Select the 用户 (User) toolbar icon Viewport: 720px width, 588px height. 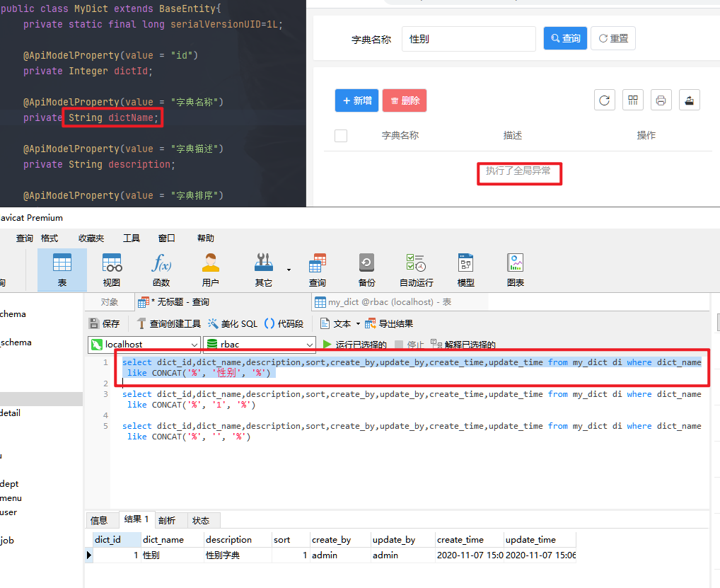point(210,270)
